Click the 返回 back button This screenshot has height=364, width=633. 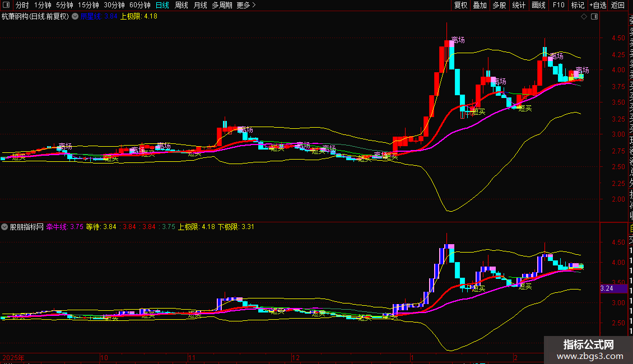[x=618, y=5]
